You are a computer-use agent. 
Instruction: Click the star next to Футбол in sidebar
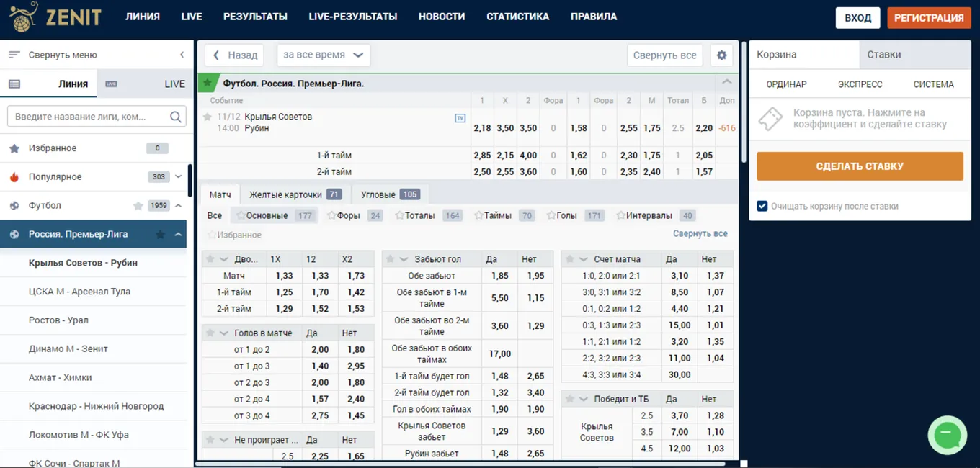tap(138, 206)
